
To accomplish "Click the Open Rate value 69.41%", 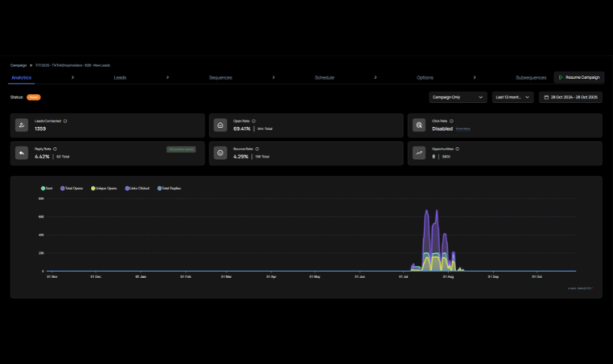I will [x=241, y=129].
